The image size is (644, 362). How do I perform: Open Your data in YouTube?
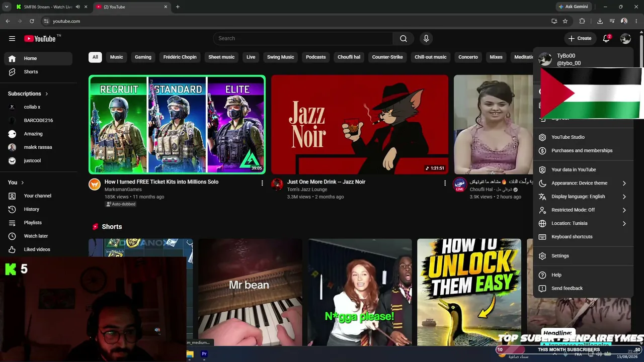pyautogui.click(x=583, y=169)
